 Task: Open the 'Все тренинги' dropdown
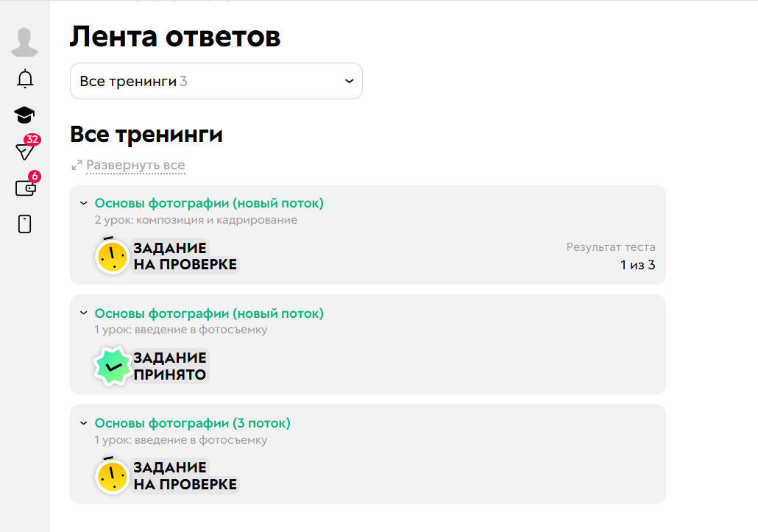216,81
